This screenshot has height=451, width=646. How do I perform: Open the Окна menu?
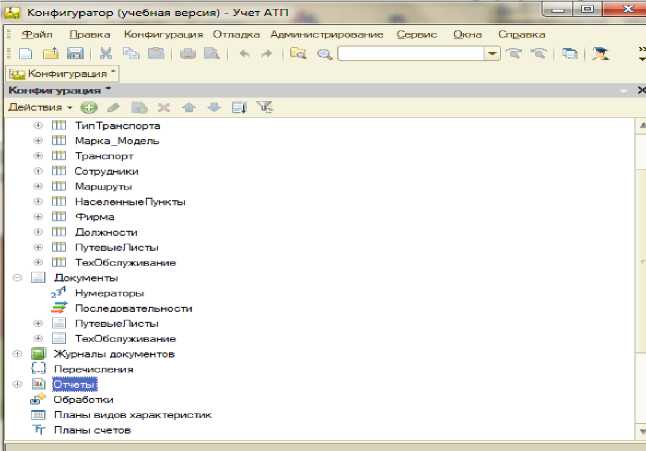pyautogui.click(x=468, y=35)
